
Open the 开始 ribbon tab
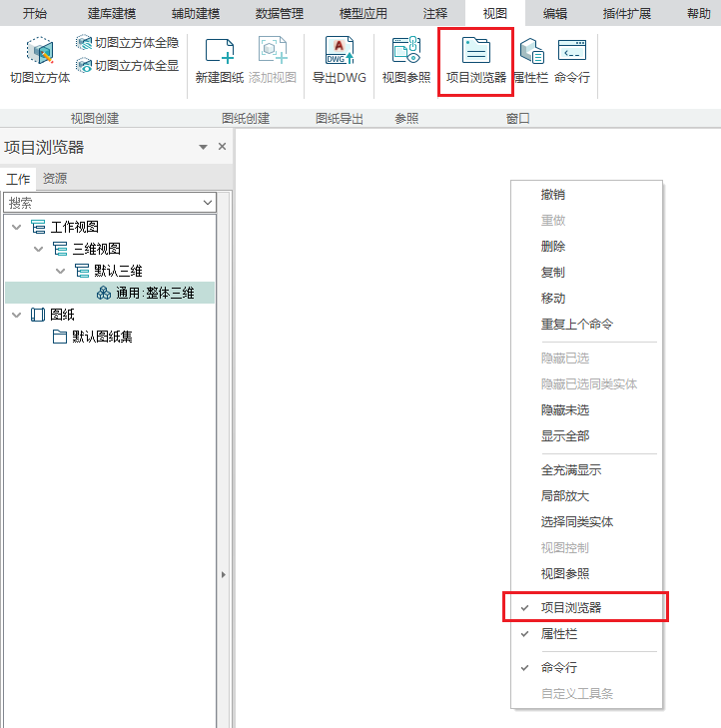pos(35,13)
